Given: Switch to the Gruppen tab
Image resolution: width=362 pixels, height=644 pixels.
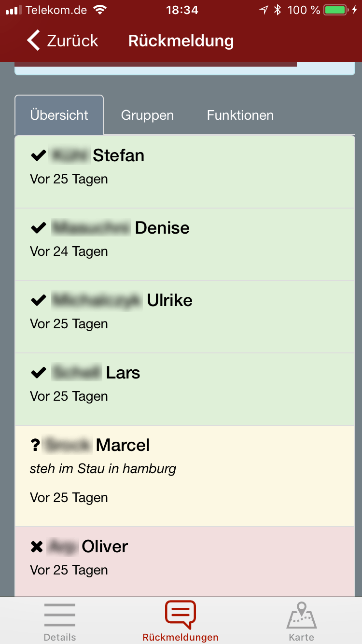Looking at the screenshot, I should click(147, 115).
